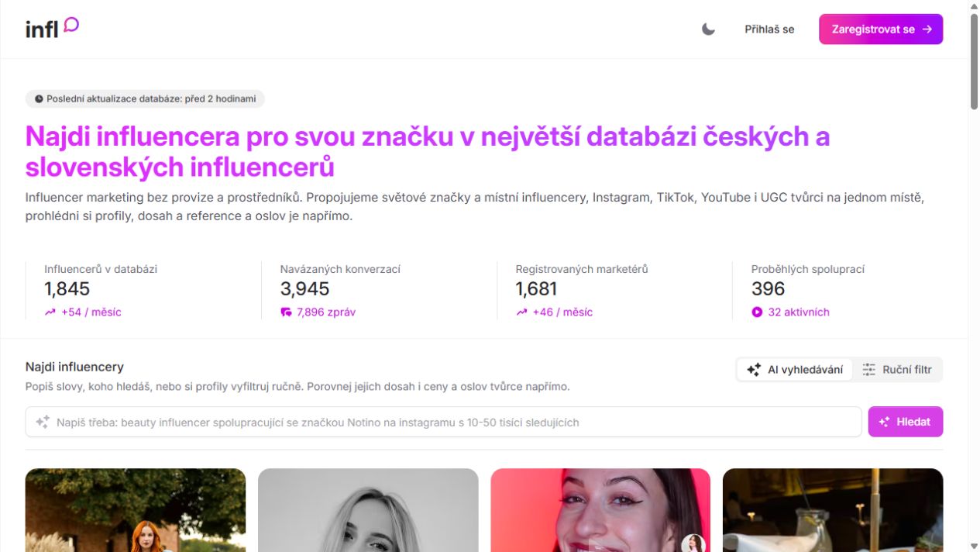
Task: Open the Přihlaš se login link
Action: (x=769, y=29)
